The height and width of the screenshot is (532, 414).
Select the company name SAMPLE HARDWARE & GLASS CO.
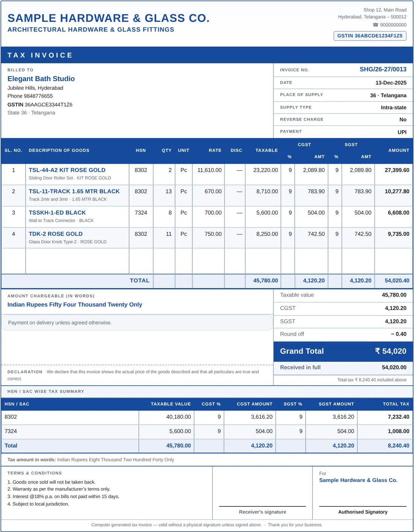coord(108,18)
